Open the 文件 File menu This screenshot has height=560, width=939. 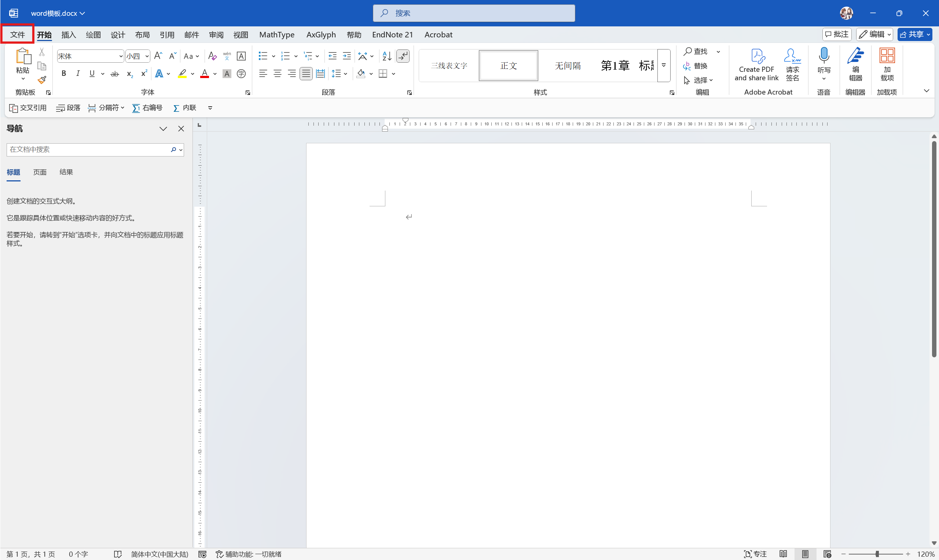(x=17, y=35)
